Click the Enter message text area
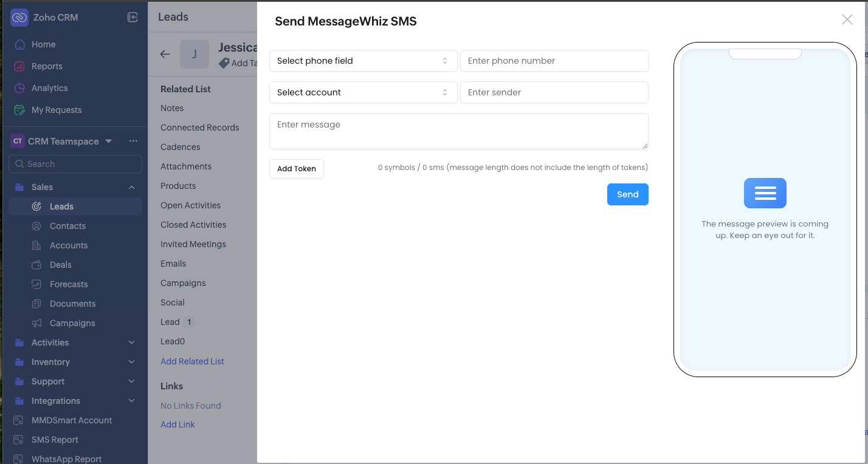 (459, 131)
